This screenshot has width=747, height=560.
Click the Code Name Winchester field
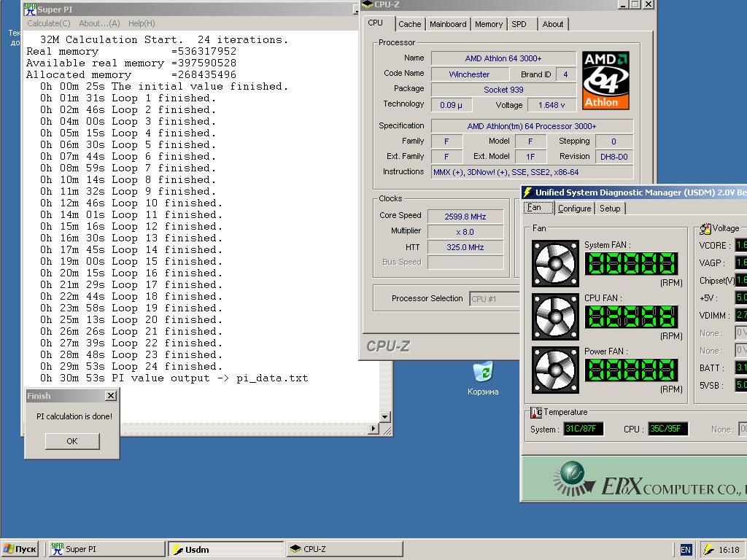coord(470,74)
